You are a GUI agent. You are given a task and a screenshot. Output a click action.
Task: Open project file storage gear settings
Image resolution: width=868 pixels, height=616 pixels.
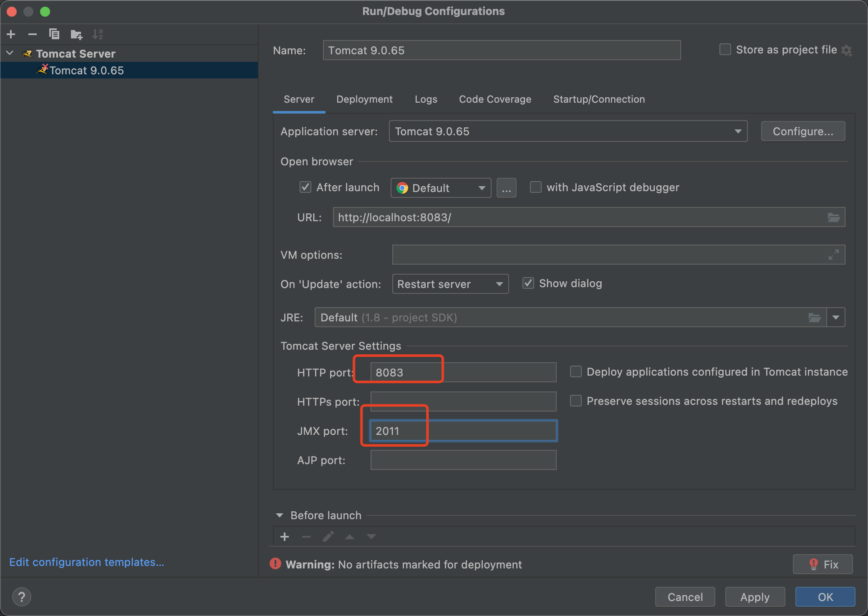(847, 50)
